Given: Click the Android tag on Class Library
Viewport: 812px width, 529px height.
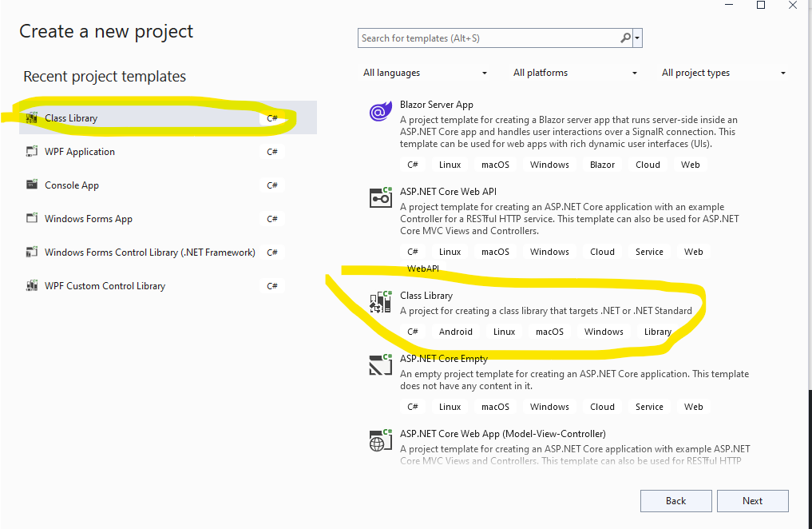Looking at the screenshot, I should pyautogui.click(x=456, y=332).
